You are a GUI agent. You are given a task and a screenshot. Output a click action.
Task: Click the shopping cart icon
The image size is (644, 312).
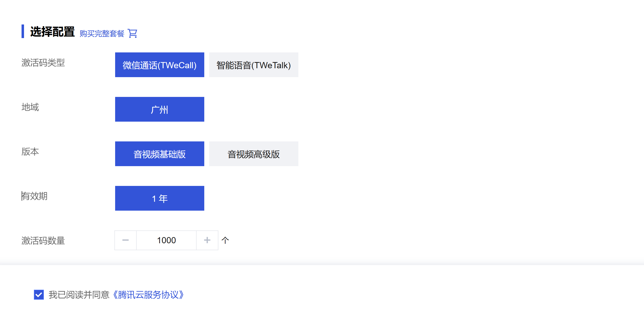point(132,33)
